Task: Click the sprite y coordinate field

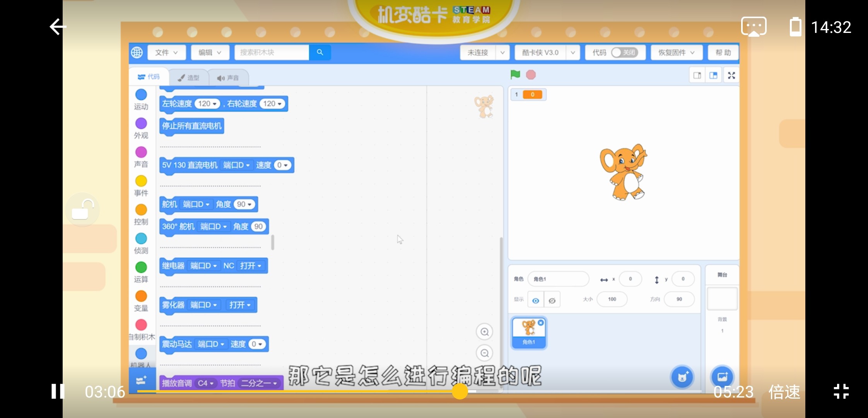Action: 683,279
